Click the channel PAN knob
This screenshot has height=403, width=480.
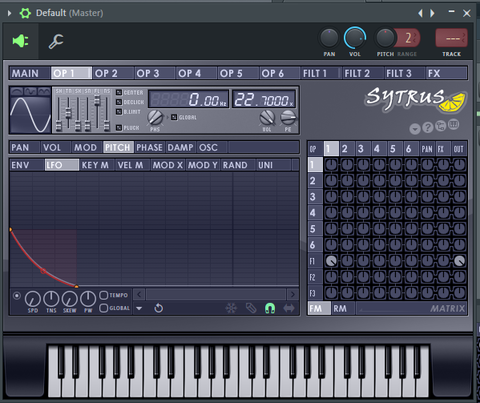(329, 38)
